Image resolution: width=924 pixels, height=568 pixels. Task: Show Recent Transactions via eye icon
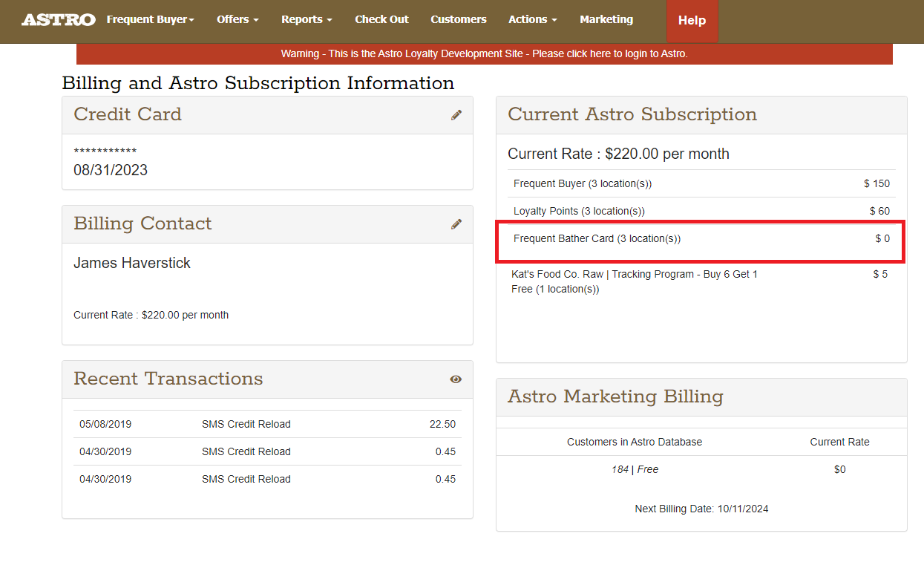coord(456,379)
